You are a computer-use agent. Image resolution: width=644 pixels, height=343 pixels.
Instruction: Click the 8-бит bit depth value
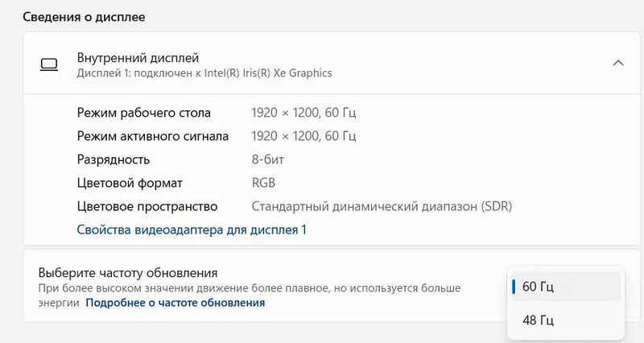point(268,159)
